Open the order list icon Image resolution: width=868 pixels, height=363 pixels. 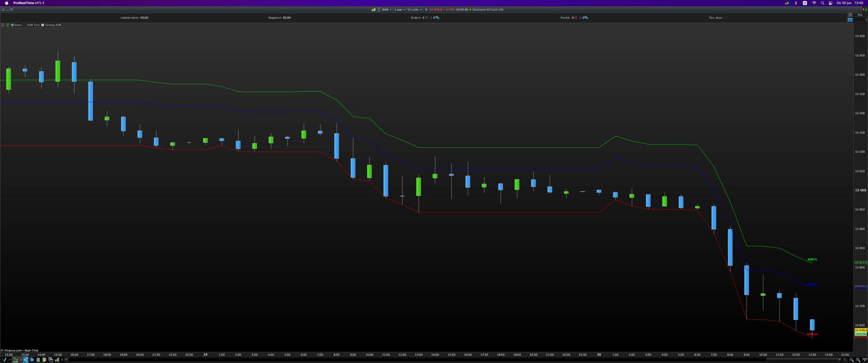click(x=38, y=360)
